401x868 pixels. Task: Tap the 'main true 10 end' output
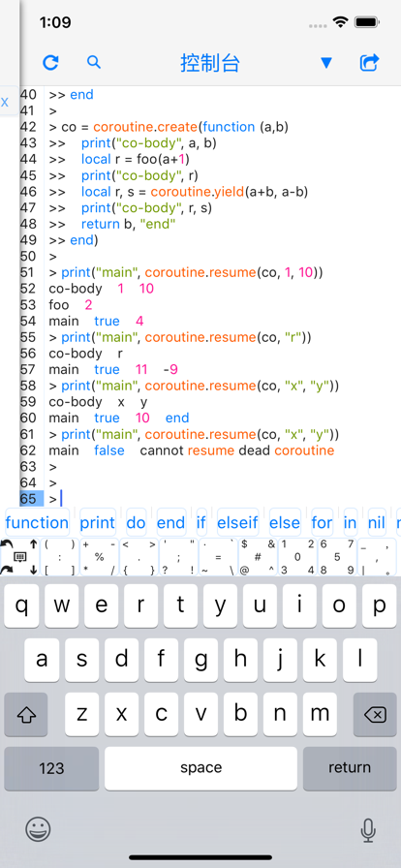pyautogui.click(x=119, y=418)
